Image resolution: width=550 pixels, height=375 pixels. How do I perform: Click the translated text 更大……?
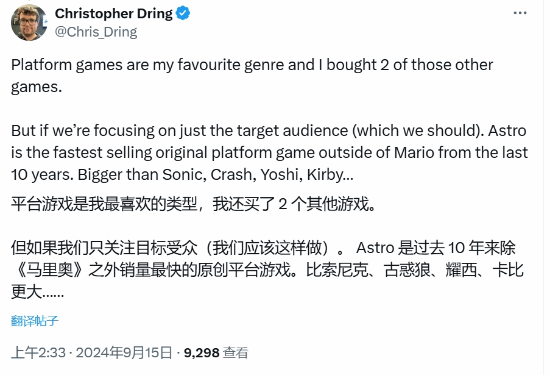pos(38,292)
